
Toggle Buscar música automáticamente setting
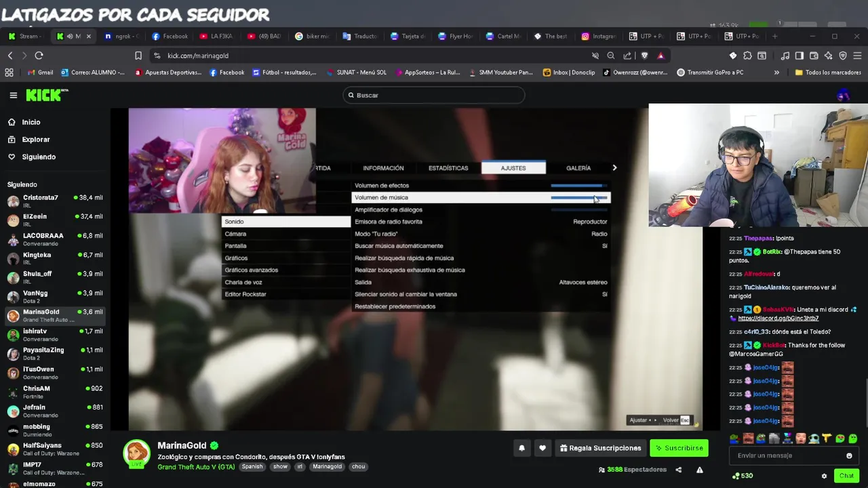pos(481,246)
